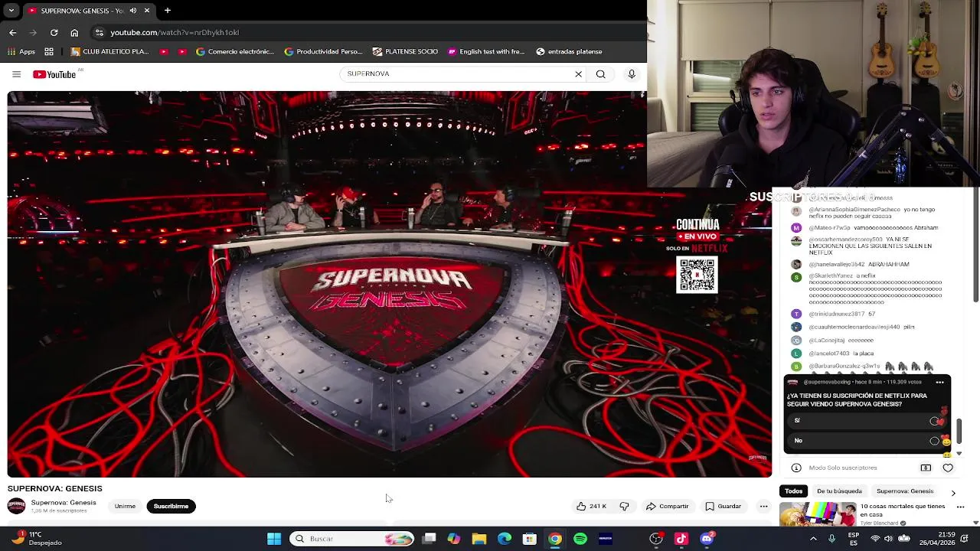The image size is (980, 551).
Task: Open File Explorer from the taskbar
Action: pyautogui.click(x=479, y=539)
